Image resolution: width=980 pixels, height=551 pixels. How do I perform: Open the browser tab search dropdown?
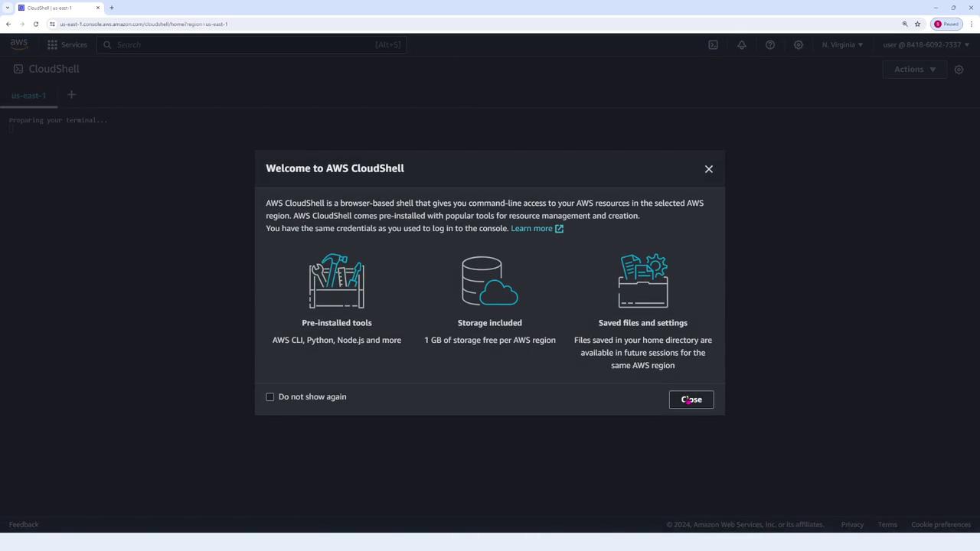coord(7,8)
